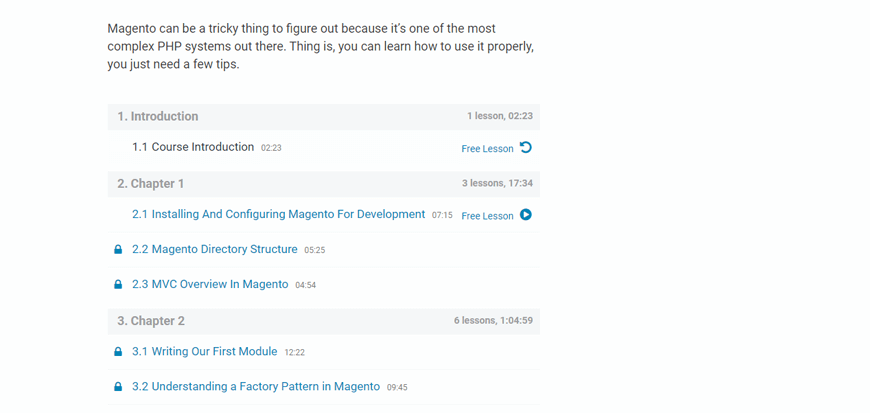Click the 6 lessons, 1:04:59 summary text
Screen dimensions: 870x413
pyautogui.click(x=493, y=321)
